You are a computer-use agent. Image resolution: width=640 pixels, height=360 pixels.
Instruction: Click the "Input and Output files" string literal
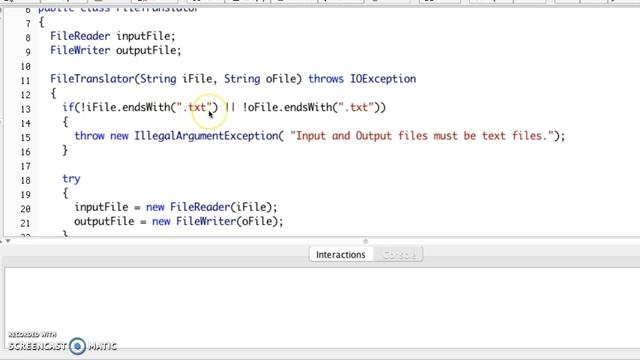422,136
